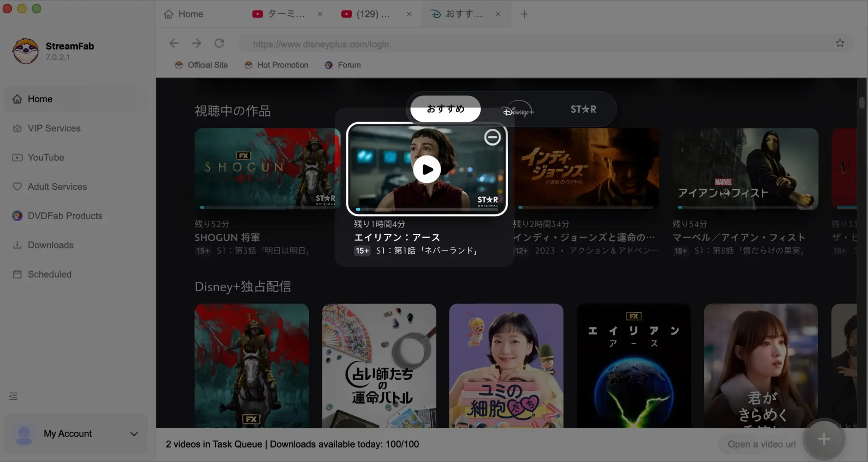
Task: Click the 視聴中の作品 section heading
Action: 233,111
